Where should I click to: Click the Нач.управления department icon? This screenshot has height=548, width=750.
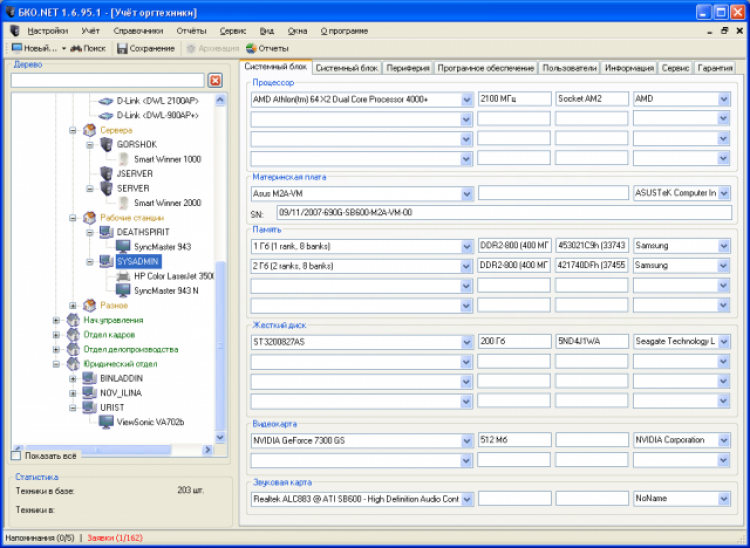73,320
